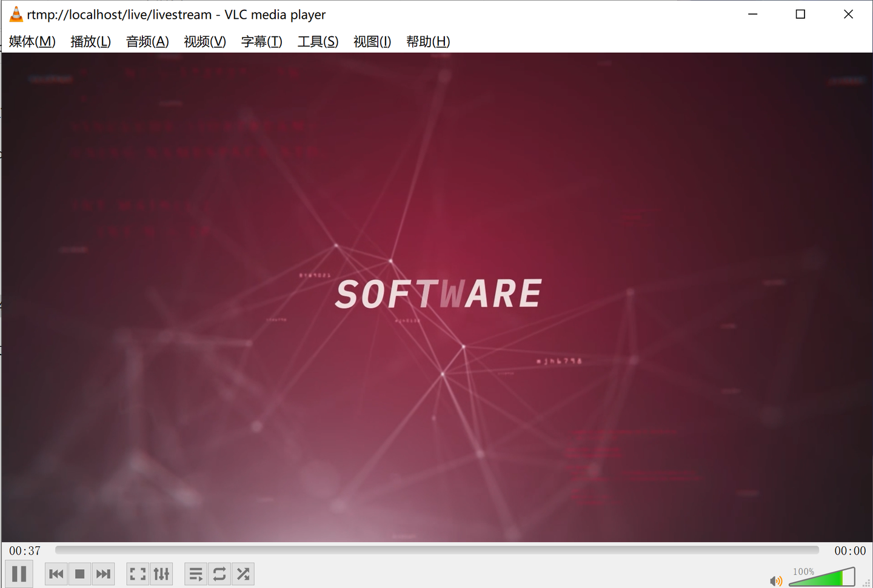Pause the playing stream
Image resolution: width=873 pixels, height=588 pixels.
pos(19,573)
